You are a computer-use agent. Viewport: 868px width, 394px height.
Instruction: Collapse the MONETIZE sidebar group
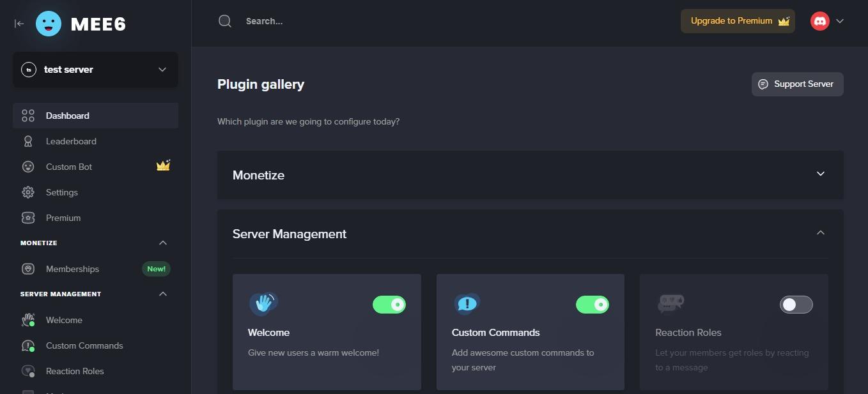163,243
